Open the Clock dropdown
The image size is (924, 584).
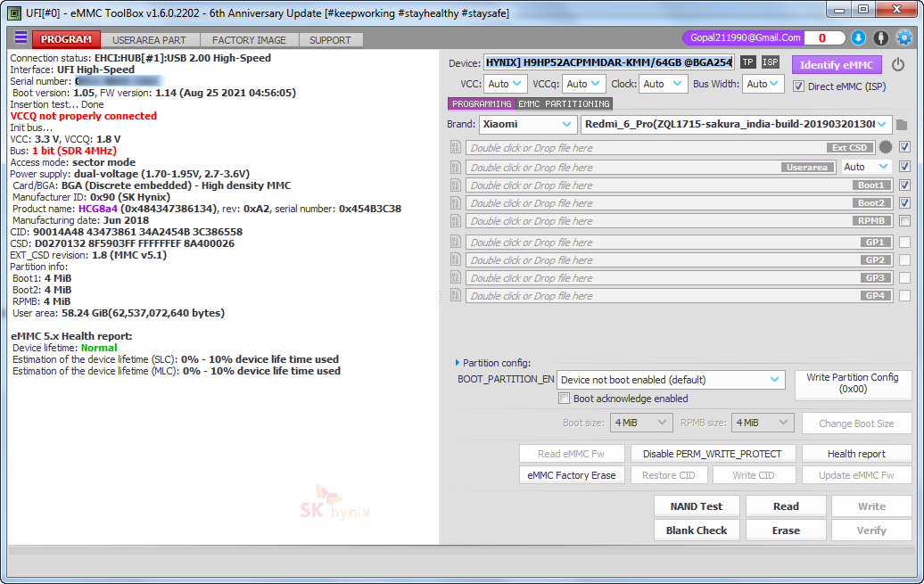[663, 84]
